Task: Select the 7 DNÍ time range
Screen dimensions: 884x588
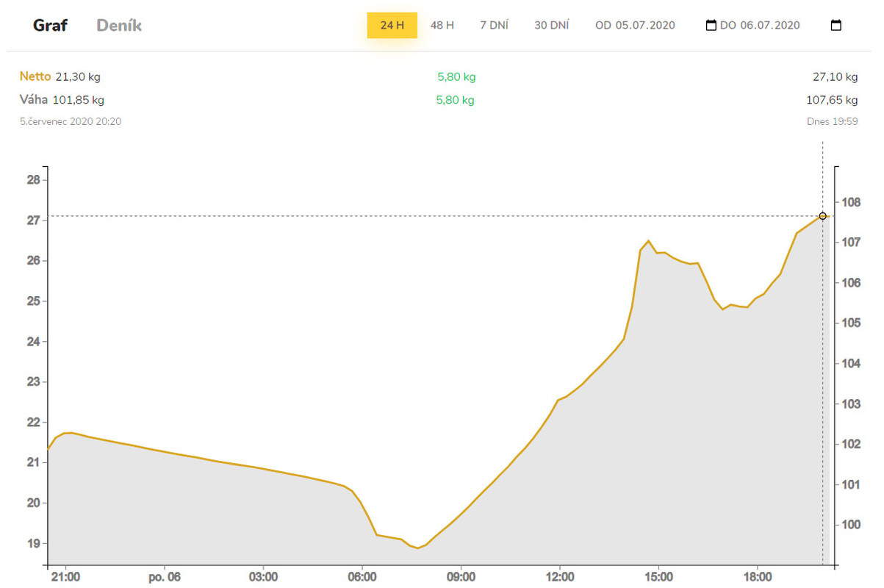Action: coord(495,25)
